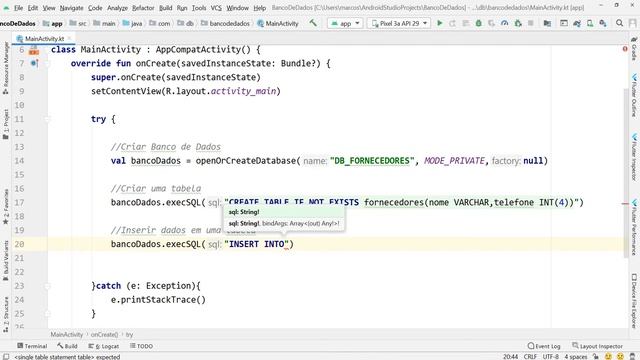
Task: Open the Flutter Outline side panel
Action: pos(634,96)
